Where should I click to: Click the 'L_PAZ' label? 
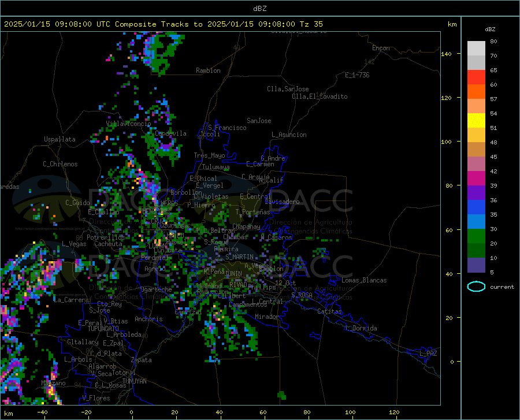428,354
